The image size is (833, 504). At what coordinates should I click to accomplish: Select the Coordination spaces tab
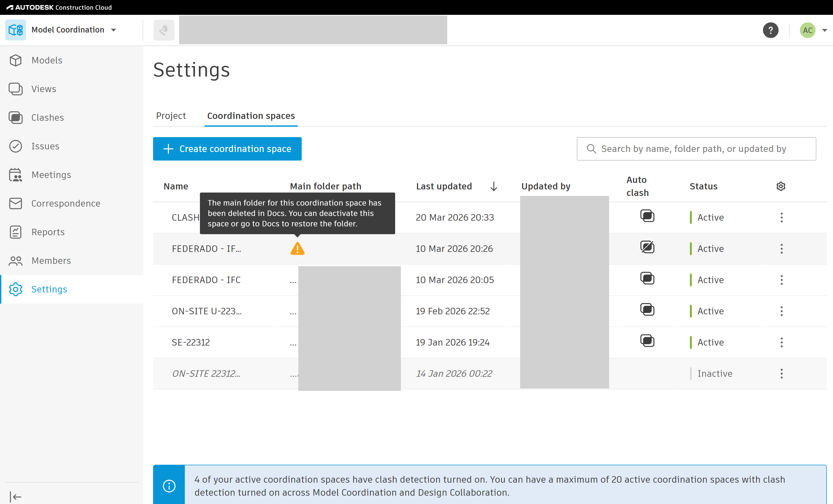coord(251,116)
